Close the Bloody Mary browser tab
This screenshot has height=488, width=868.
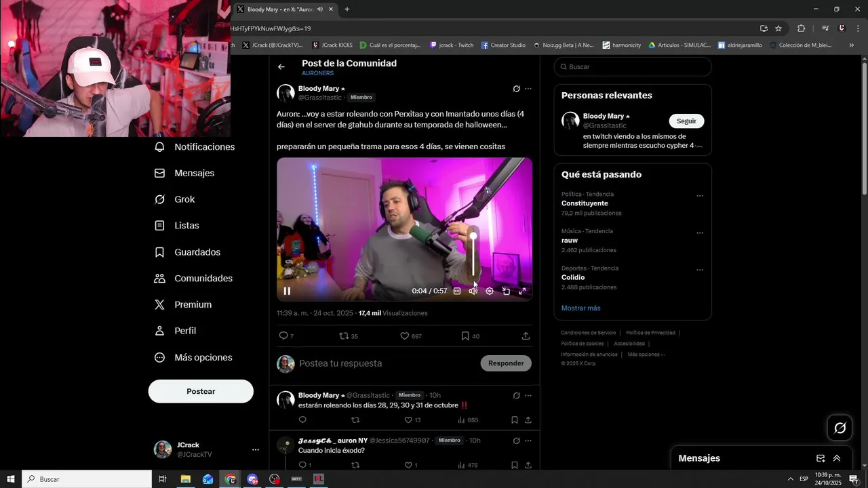[331, 9]
